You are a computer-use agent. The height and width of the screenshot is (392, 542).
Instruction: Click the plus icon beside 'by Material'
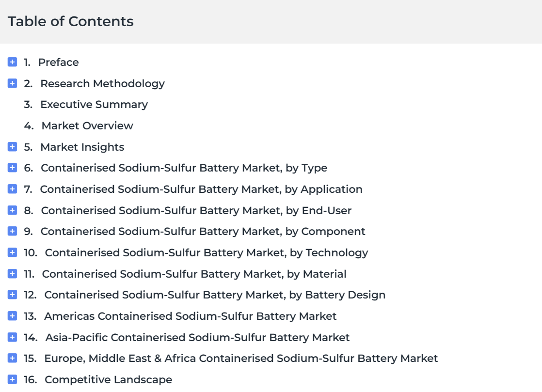pos(12,274)
